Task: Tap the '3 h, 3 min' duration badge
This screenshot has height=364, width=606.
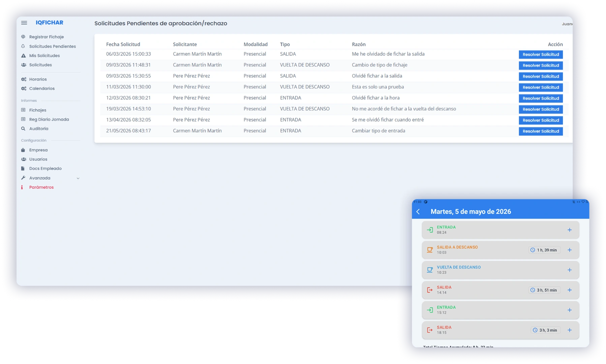Action: click(x=545, y=330)
